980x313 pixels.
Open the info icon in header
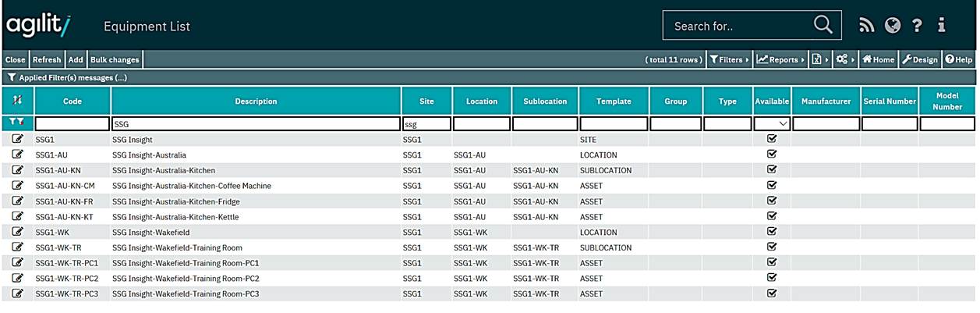pyautogui.click(x=942, y=26)
